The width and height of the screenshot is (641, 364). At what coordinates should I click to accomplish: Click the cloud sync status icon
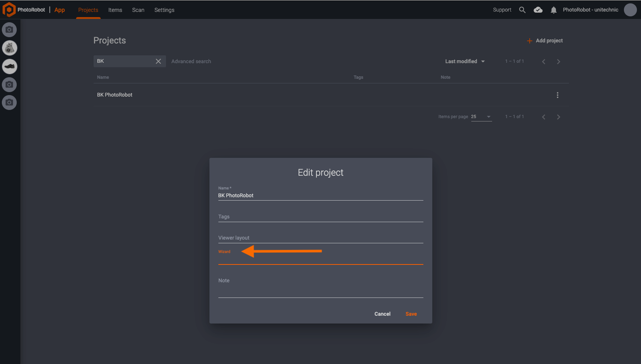pos(538,10)
